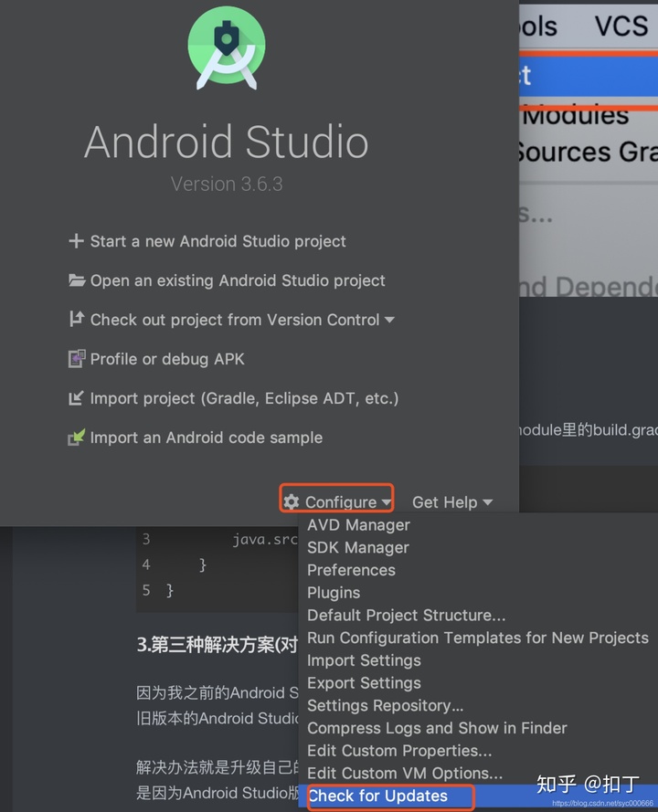Image resolution: width=658 pixels, height=812 pixels.
Task: Click the java.src code text on line 3
Action: (265, 540)
